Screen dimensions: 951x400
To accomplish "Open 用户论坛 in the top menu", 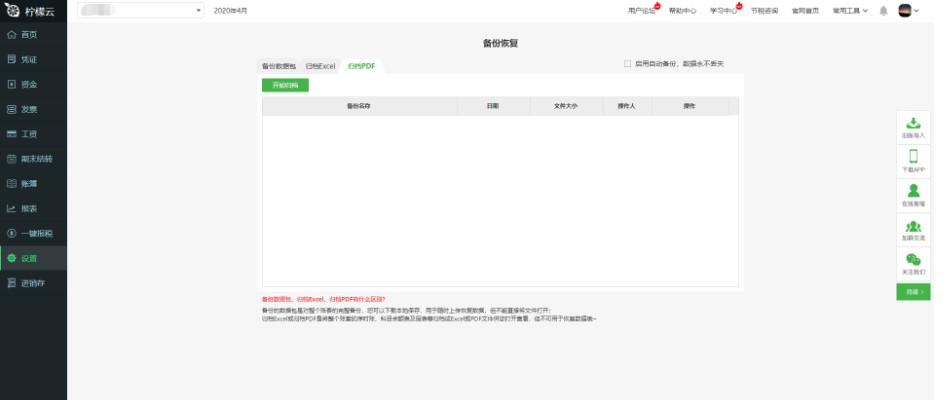I will [642, 11].
